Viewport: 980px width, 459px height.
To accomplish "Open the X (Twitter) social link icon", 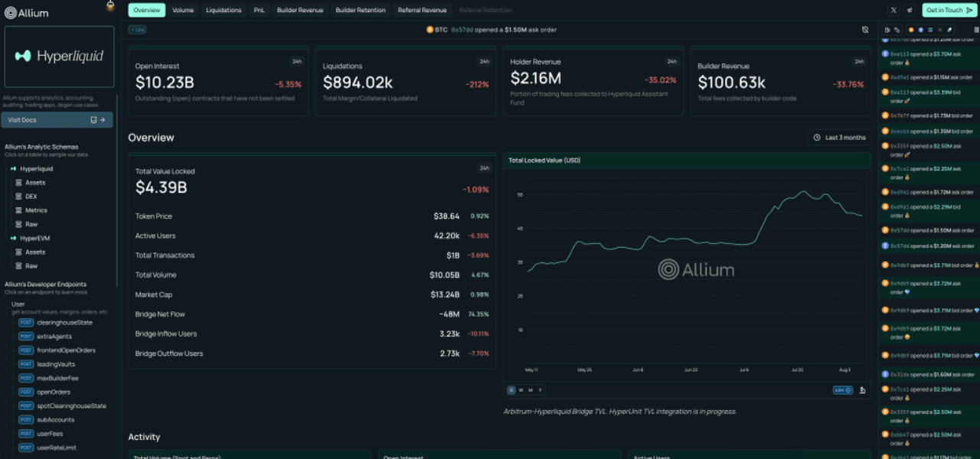I will (893, 10).
